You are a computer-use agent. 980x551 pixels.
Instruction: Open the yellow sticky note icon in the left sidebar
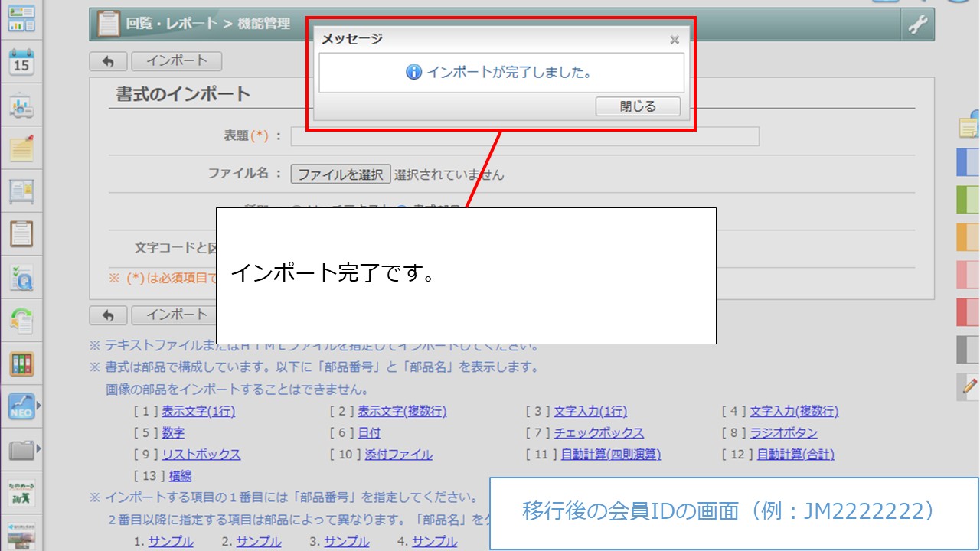[x=21, y=148]
